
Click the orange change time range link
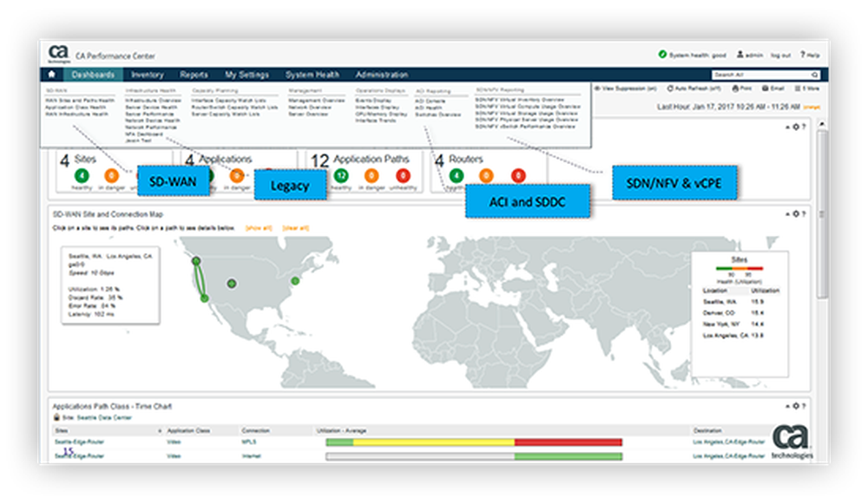tap(811, 107)
